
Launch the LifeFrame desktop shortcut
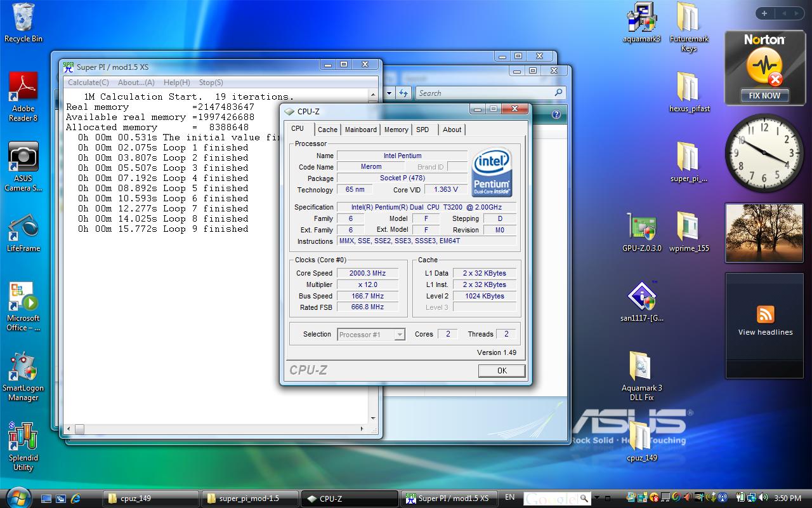point(23,234)
